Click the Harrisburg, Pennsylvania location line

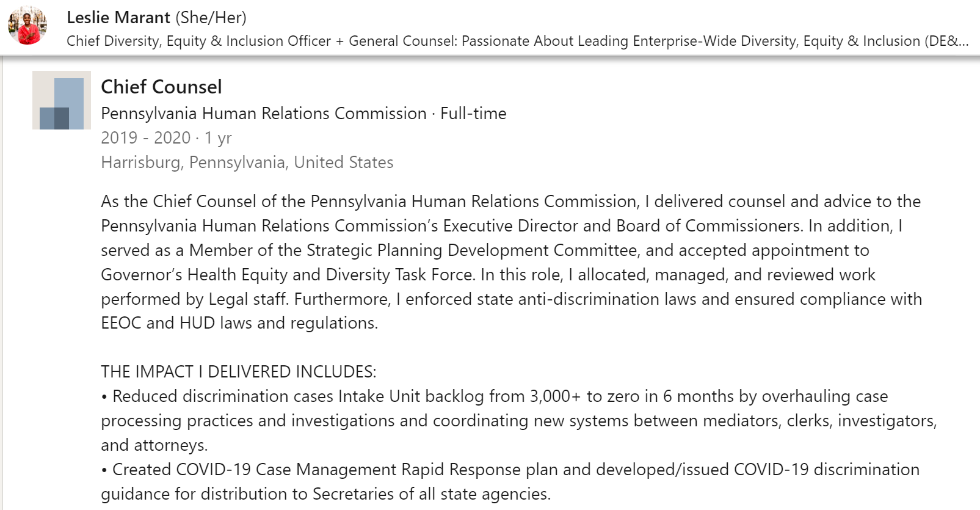(x=247, y=162)
